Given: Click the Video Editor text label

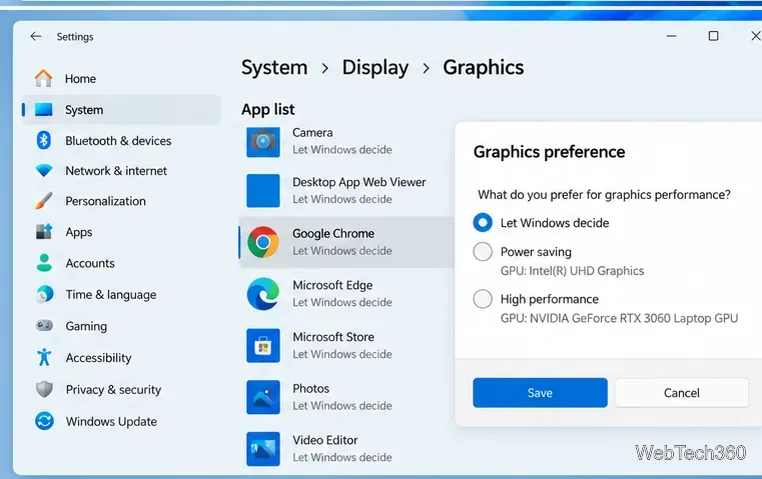Looking at the screenshot, I should 325,440.
